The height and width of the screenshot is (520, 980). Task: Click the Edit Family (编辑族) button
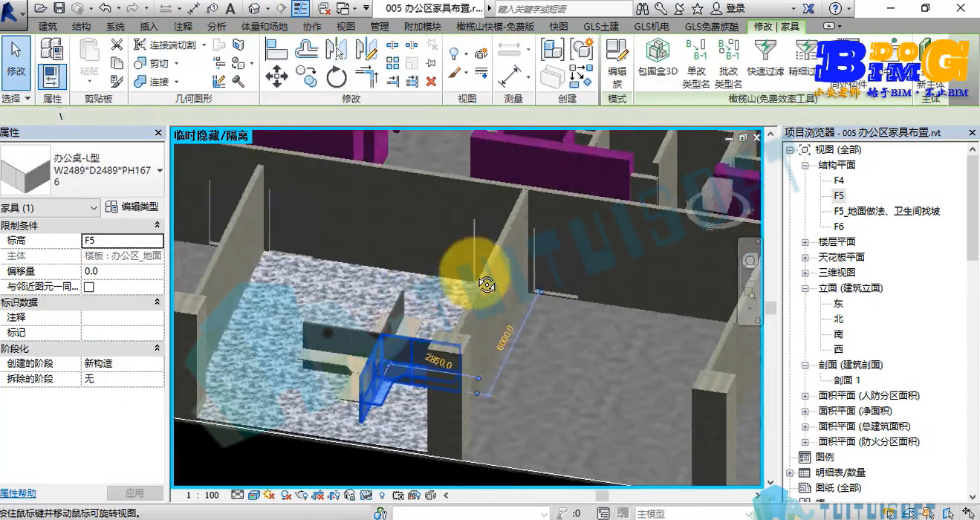pyautogui.click(x=617, y=62)
